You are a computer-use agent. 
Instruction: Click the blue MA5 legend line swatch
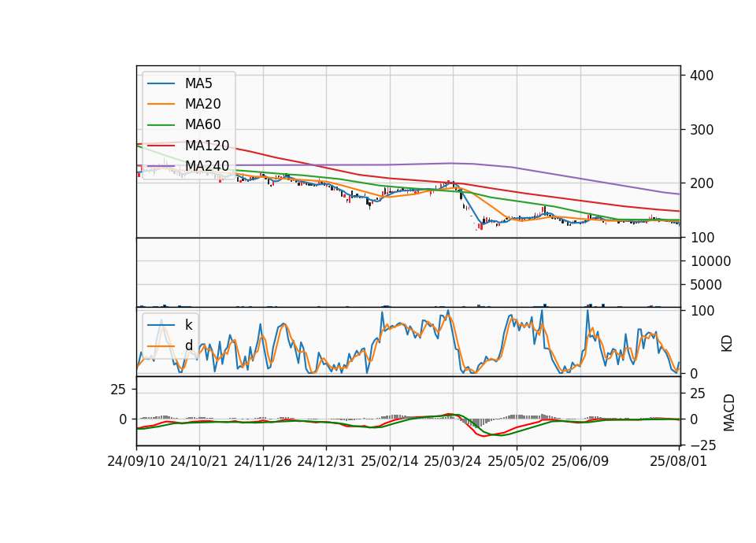pos(161,83)
